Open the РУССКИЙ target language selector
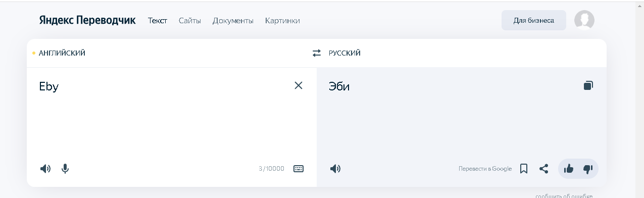The width and height of the screenshot is (644, 198). (x=344, y=53)
